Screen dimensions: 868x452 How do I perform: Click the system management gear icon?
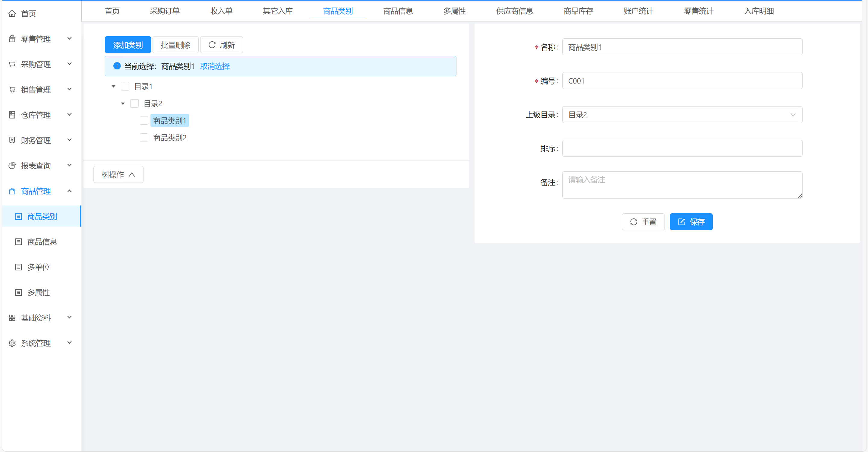pyautogui.click(x=12, y=343)
